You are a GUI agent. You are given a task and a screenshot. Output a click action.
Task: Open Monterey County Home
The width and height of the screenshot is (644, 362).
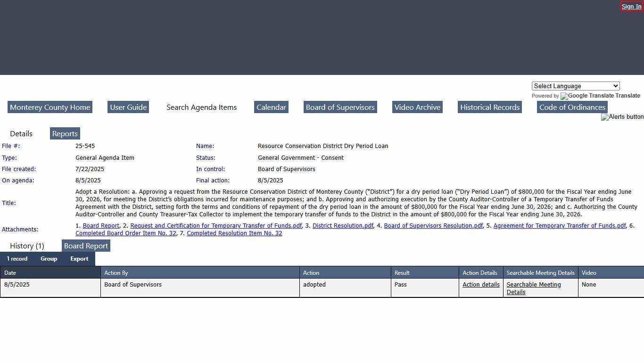(x=50, y=107)
